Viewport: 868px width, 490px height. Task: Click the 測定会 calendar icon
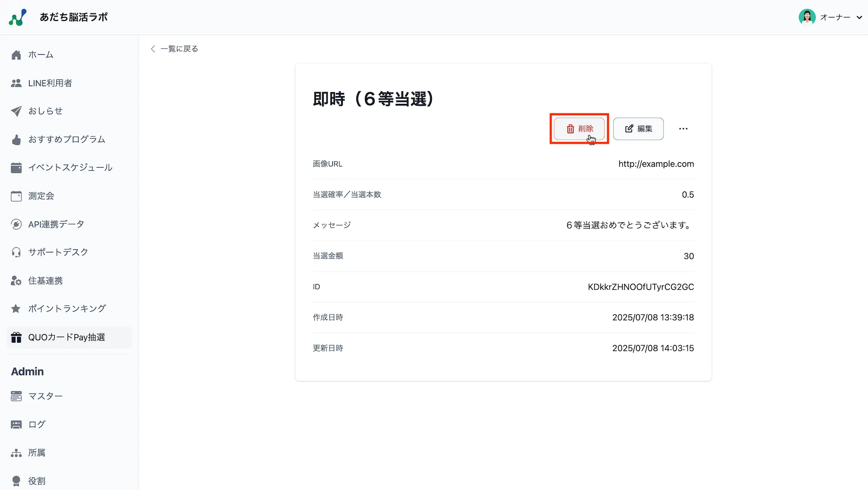(16, 195)
